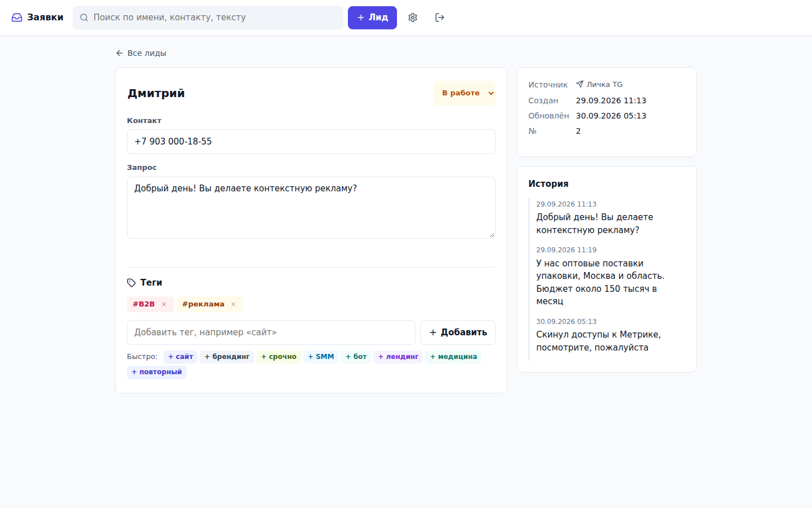Click history entry about доступы к Метрике
Viewport: 812px width, 508px height.
(598, 341)
